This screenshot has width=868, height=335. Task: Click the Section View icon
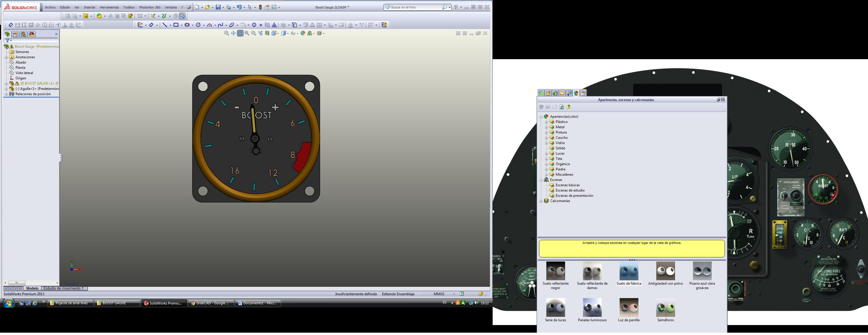click(267, 33)
